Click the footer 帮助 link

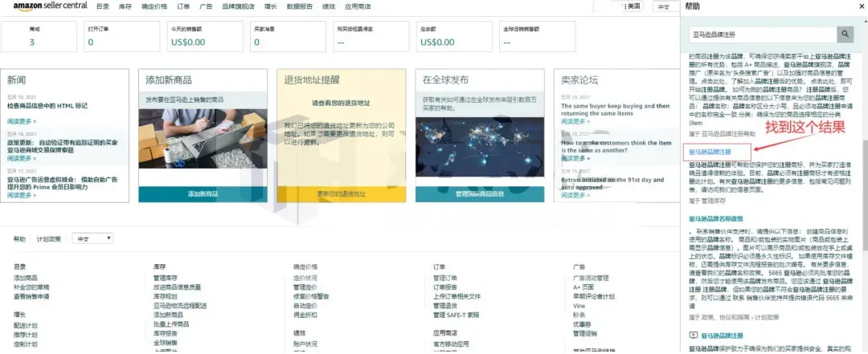tap(19, 239)
